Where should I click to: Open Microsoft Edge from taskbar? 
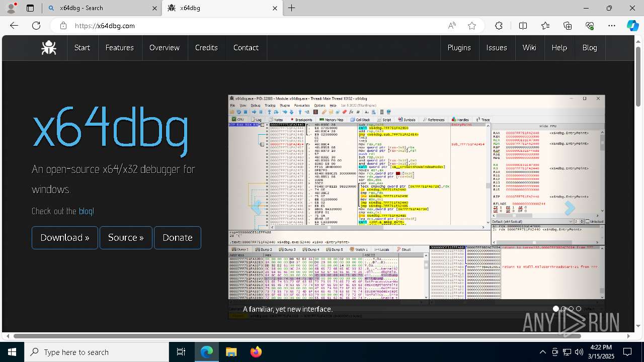click(207, 352)
